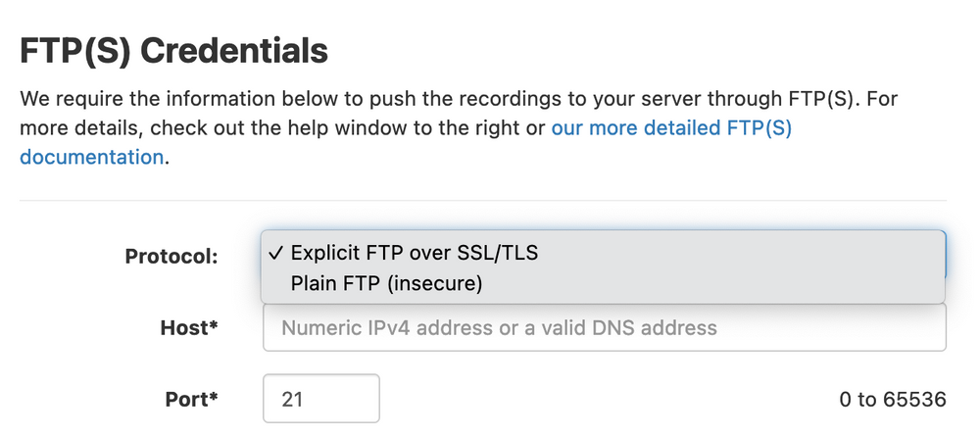The image size is (980, 437).
Task: Click the horizontal divider below the description
Action: click(x=483, y=201)
